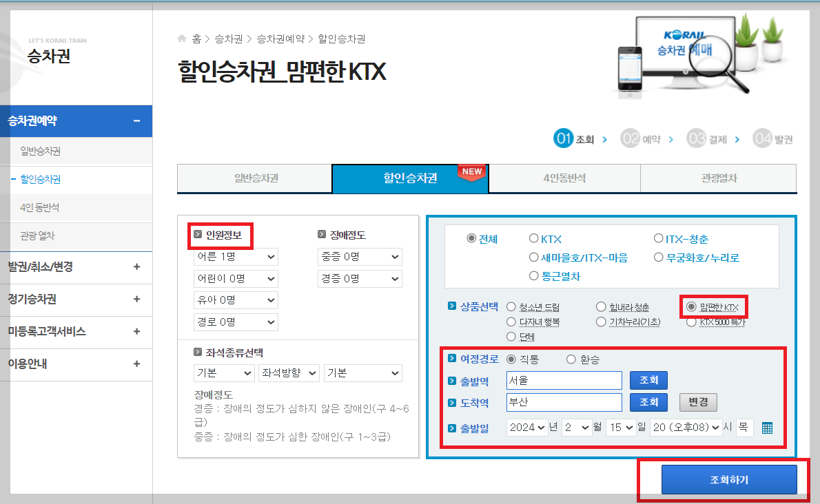Image resolution: width=820 pixels, height=504 pixels.
Task: Open the 경증 0명 dropdown
Action: coord(360,278)
